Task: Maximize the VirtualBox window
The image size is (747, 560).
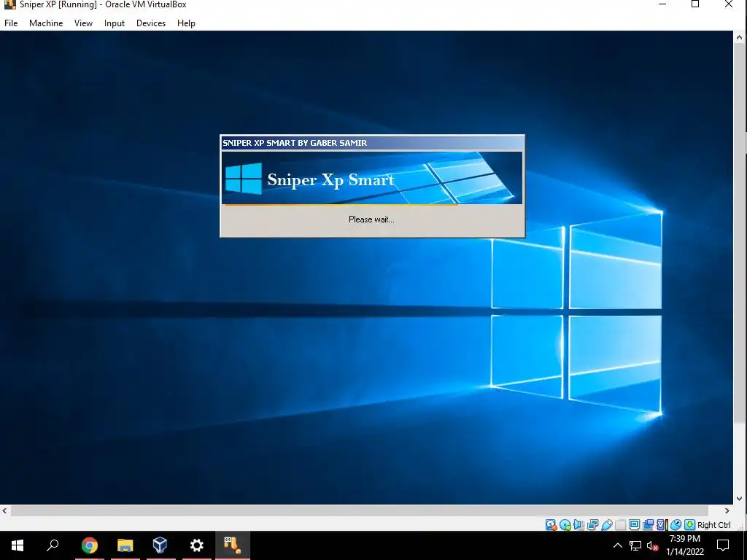Action: [x=695, y=4]
